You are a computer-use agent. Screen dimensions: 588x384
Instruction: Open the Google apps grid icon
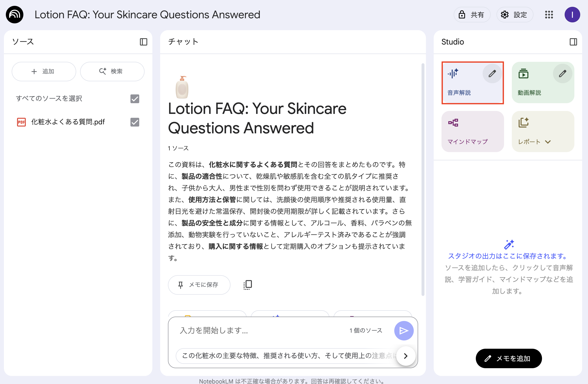coord(549,15)
